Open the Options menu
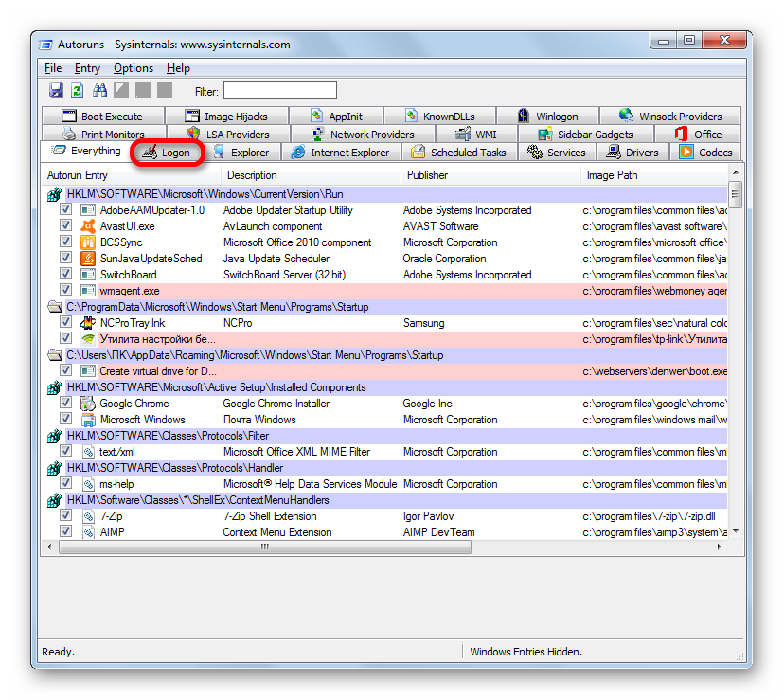Viewport: 784px width, 700px height. pyautogui.click(x=133, y=68)
